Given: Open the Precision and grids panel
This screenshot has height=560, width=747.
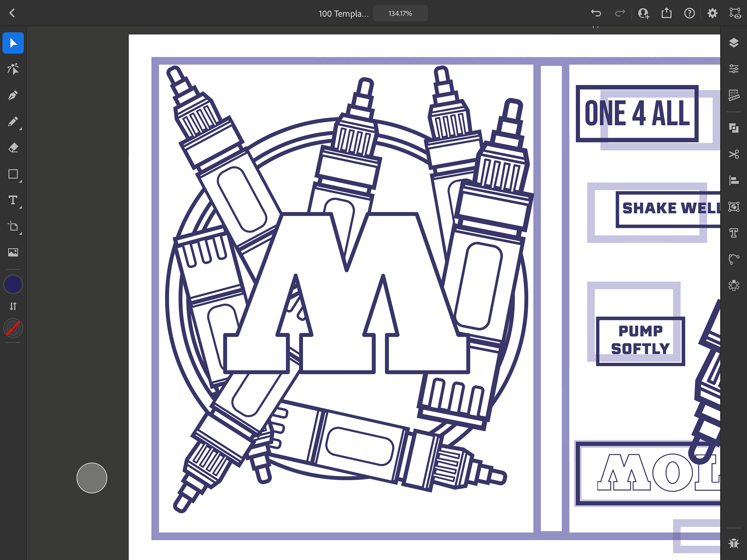Looking at the screenshot, I should 734,95.
